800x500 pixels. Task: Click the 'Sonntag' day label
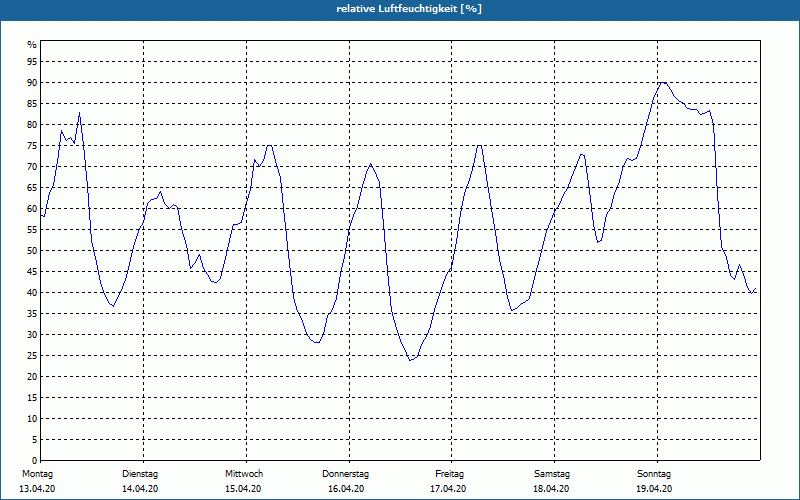coord(654,474)
